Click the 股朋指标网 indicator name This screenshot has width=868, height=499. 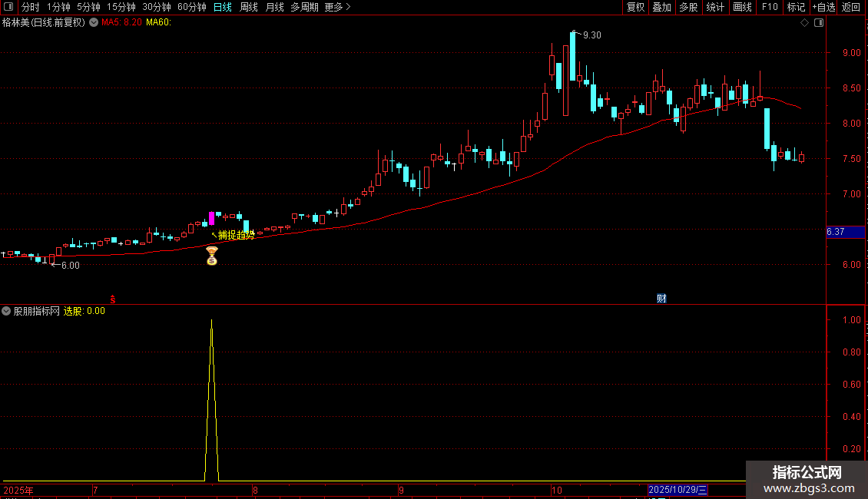tap(37, 311)
